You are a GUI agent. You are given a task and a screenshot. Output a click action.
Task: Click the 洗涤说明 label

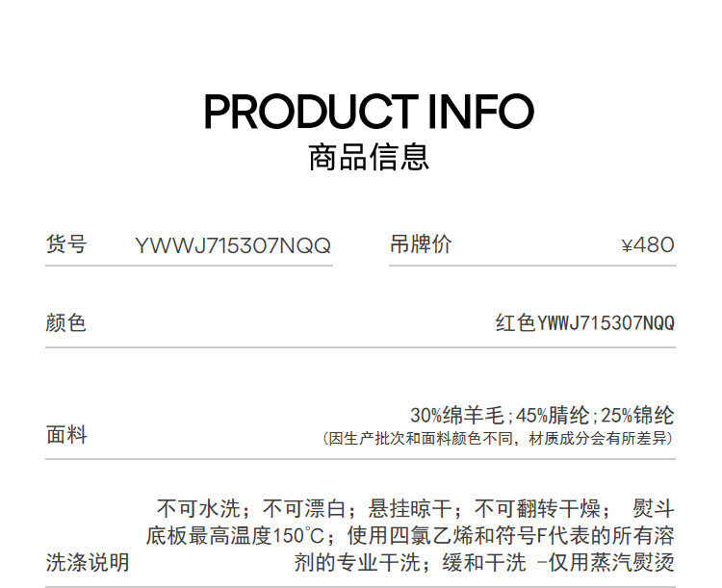click(88, 563)
